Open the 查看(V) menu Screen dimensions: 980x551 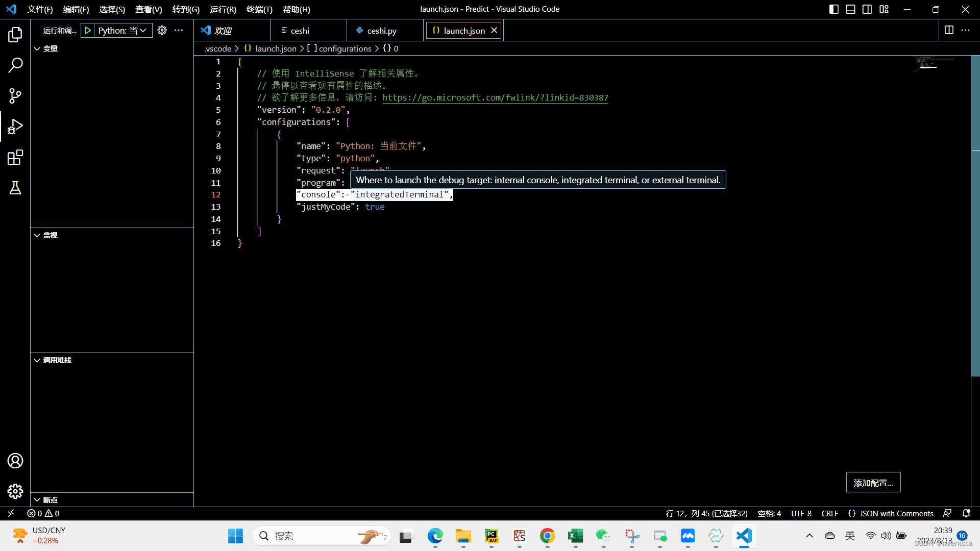tap(149, 9)
